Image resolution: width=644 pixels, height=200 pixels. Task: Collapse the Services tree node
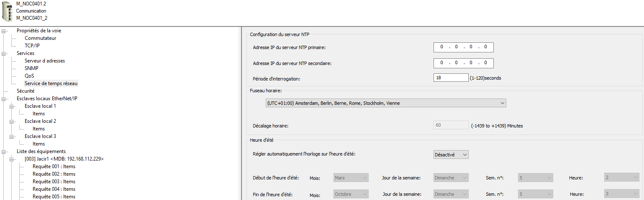click(x=4, y=53)
